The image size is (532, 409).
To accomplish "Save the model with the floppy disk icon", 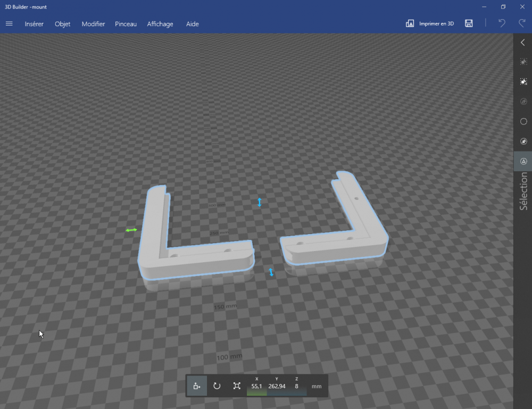I will [469, 23].
